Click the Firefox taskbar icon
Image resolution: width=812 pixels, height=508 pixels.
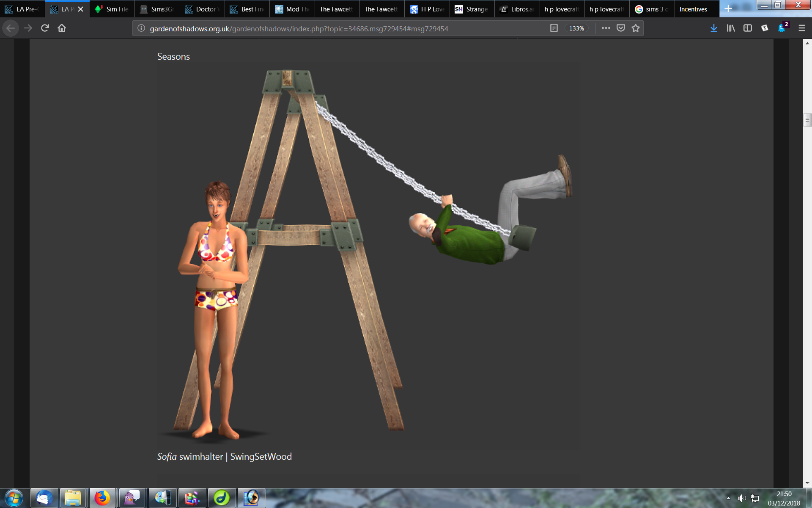pos(102,498)
